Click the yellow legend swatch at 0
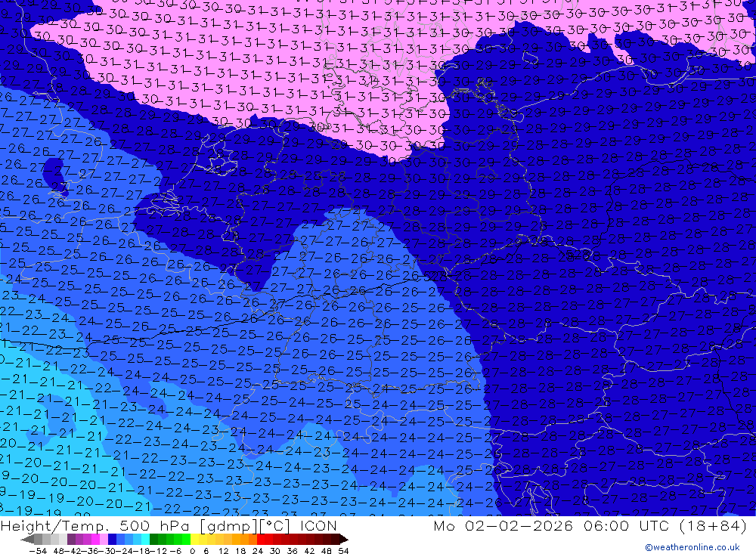 point(195,540)
